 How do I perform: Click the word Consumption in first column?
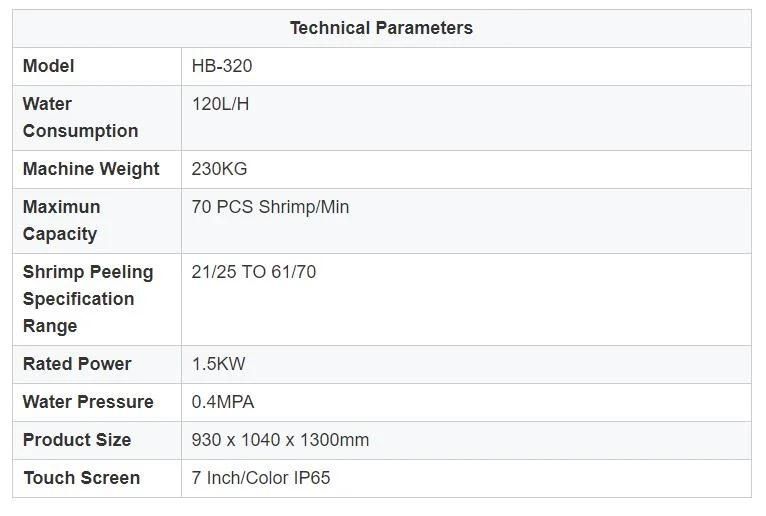pyautogui.click(x=81, y=131)
